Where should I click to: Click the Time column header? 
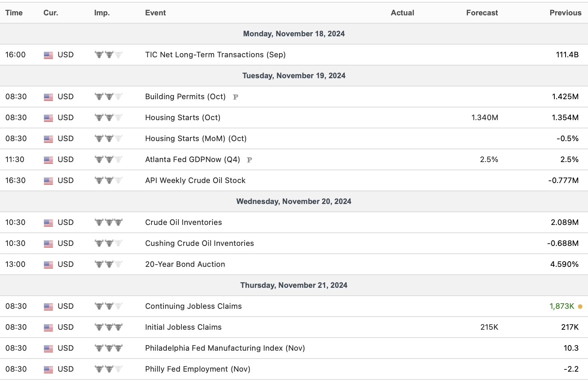pos(14,13)
